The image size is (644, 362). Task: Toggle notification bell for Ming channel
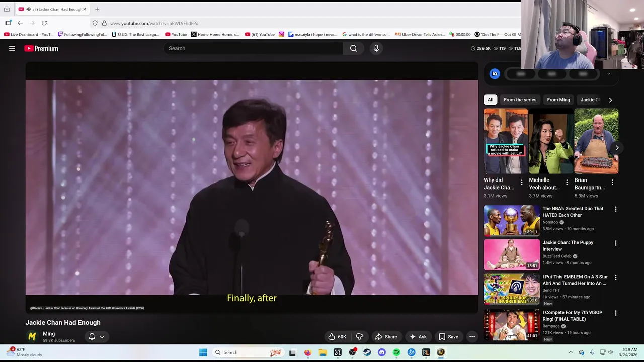point(92,337)
